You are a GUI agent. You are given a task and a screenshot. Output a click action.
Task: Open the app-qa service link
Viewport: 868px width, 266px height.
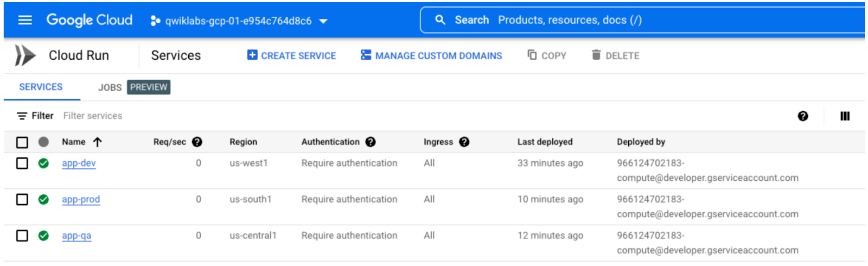click(x=76, y=236)
